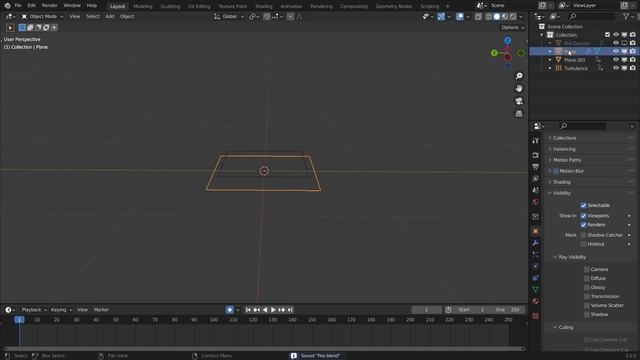This screenshot has height=360, width=640.
Task: Enable Camera ray visibility checkbox
Action: point(587,269)
